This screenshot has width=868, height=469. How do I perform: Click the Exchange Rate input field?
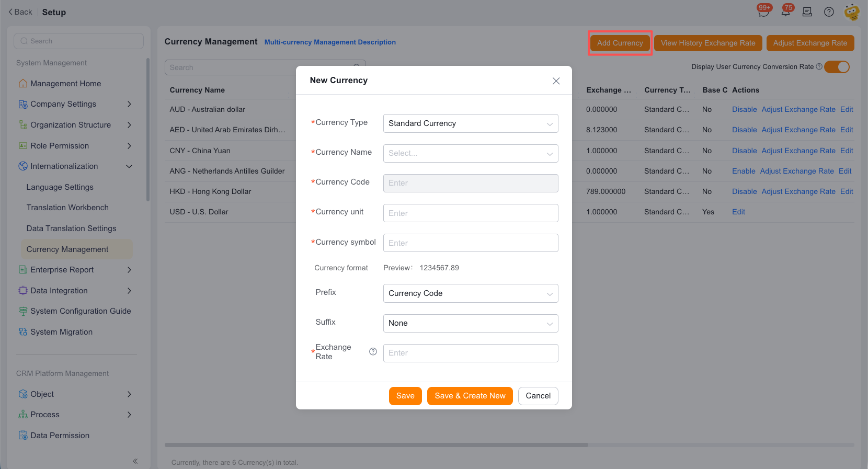tap(471, 353)
